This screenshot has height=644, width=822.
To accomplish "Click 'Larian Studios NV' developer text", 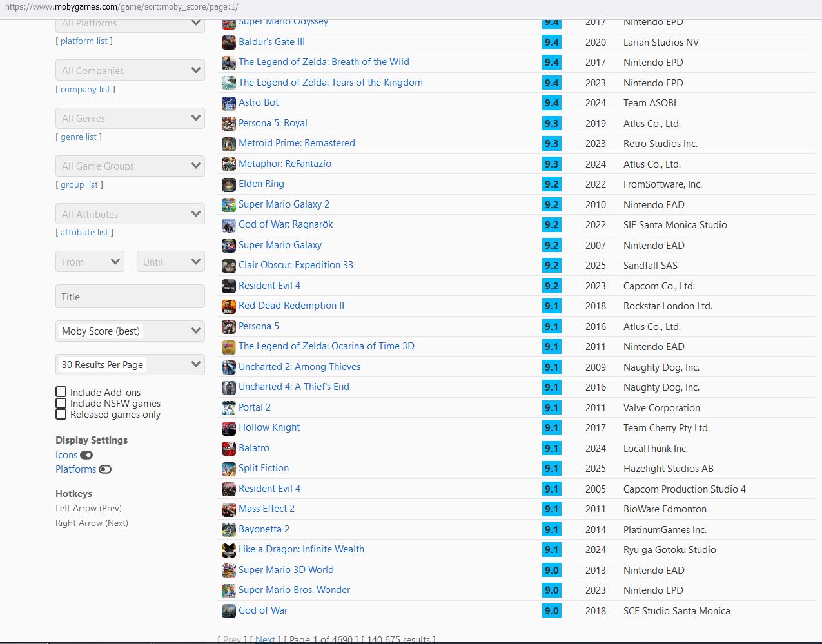I will [661, 43].
